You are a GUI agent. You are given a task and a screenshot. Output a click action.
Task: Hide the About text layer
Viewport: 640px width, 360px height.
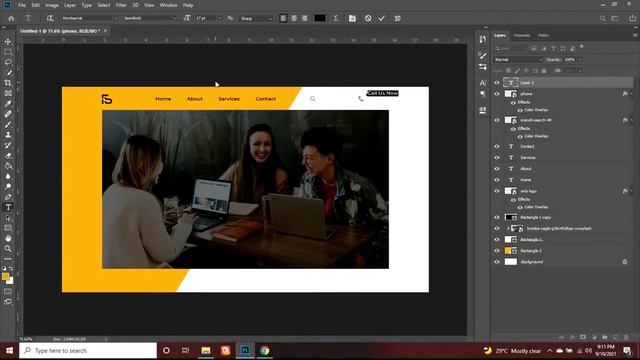click(497, 169)
